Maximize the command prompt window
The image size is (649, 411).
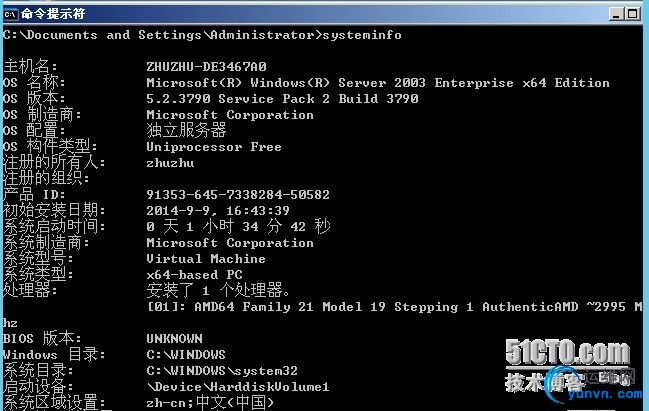pos(632,14)
